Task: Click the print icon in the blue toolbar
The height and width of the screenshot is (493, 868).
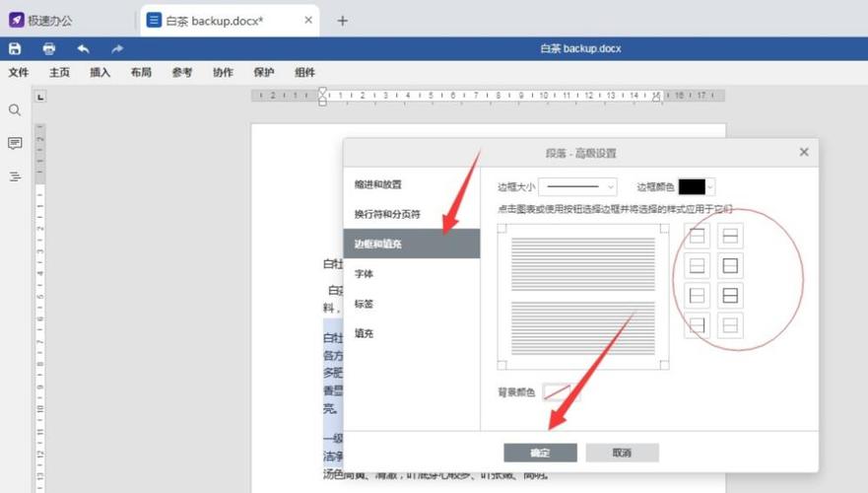Action: pos(48,48)
